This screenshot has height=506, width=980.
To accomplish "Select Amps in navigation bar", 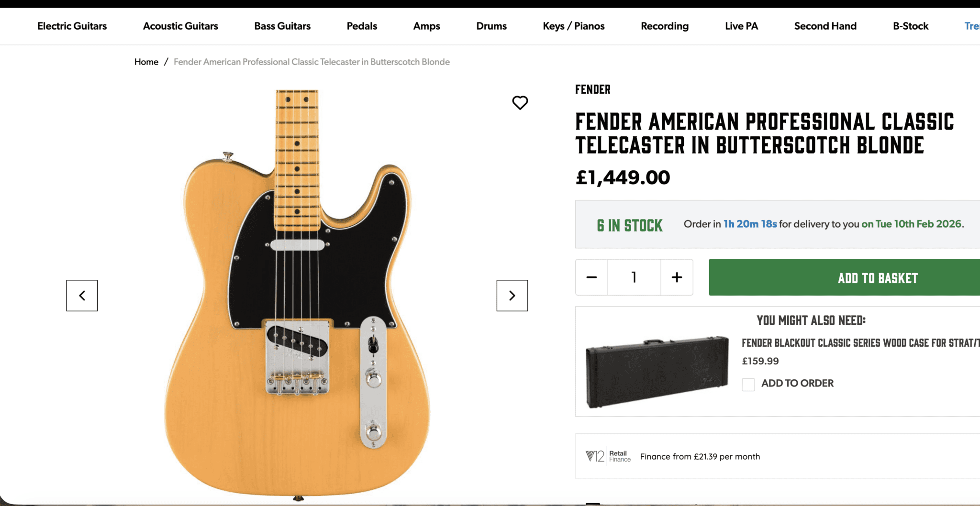I will click(x=426, y=26).
